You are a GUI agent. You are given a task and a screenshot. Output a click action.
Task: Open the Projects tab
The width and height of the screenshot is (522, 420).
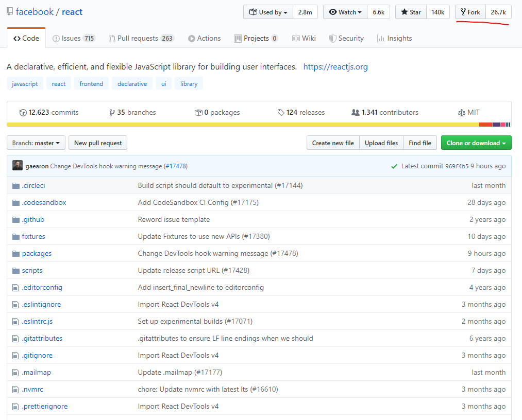click(x=256, y=38)
